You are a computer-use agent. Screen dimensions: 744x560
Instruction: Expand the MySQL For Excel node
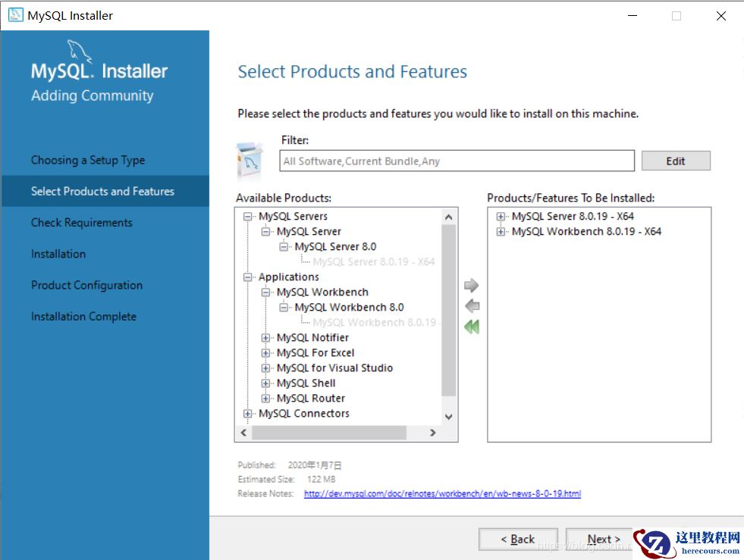[x=265, y=353]
